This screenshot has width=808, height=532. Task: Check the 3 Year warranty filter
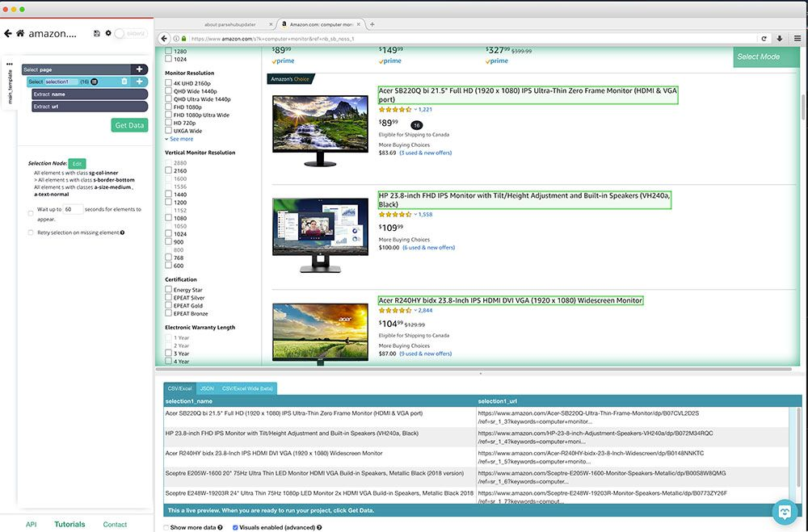point(169,353)
